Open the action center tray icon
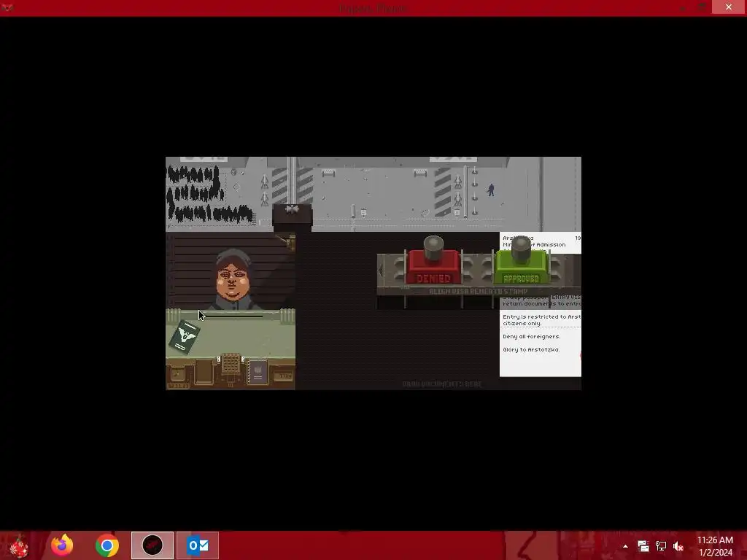Screen dimensions: 747x560 tap(643, 546)
